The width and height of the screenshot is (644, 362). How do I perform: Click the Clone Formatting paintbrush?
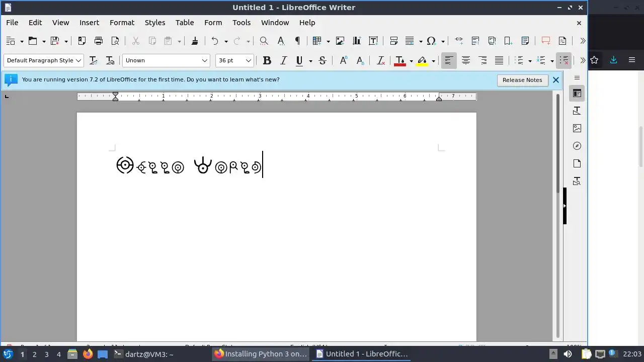[195, 41]
